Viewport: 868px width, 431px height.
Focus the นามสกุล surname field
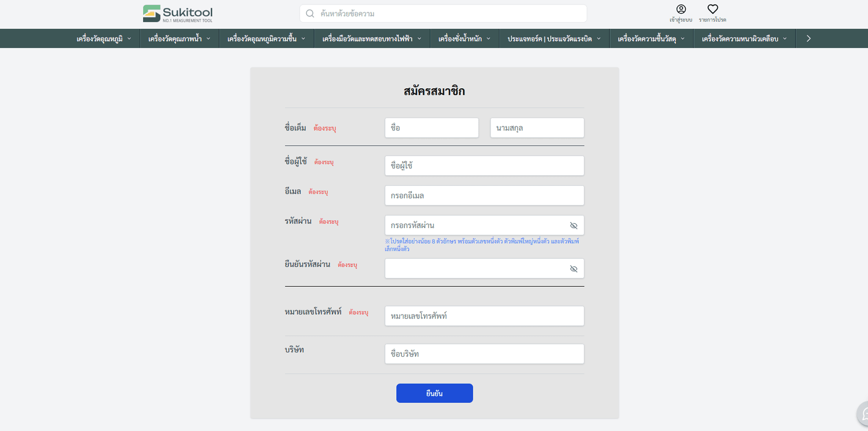click(x=537, y=128)
